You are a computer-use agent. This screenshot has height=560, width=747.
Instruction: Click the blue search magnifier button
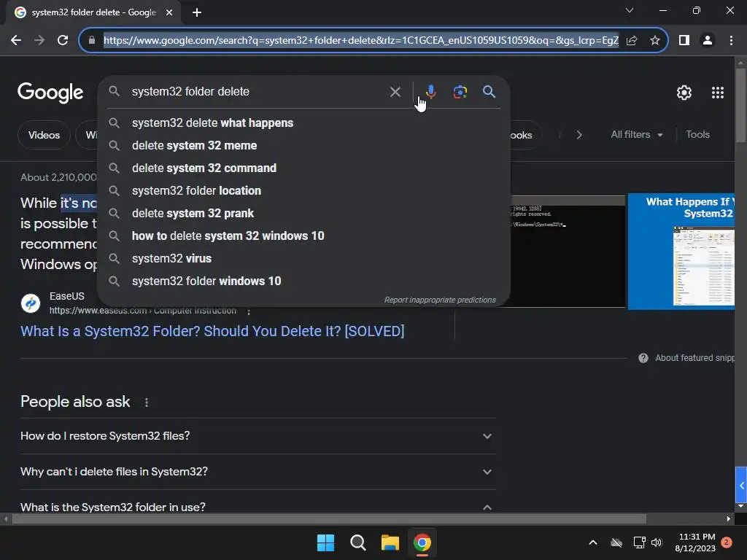(x=489, y=91)
